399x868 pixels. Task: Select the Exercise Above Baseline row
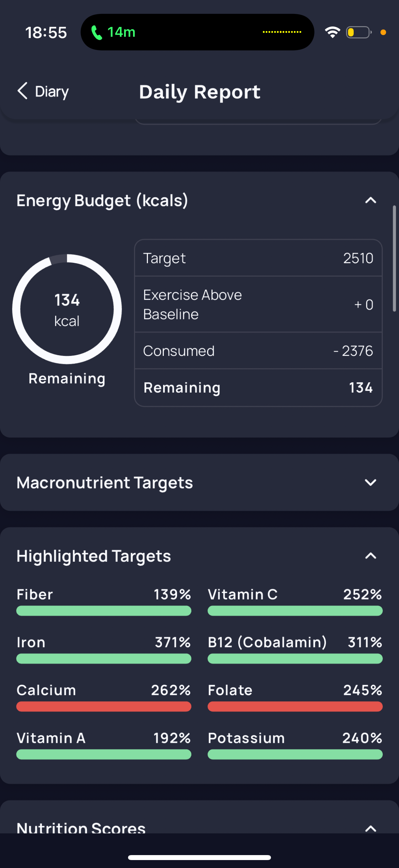(258, 304)
